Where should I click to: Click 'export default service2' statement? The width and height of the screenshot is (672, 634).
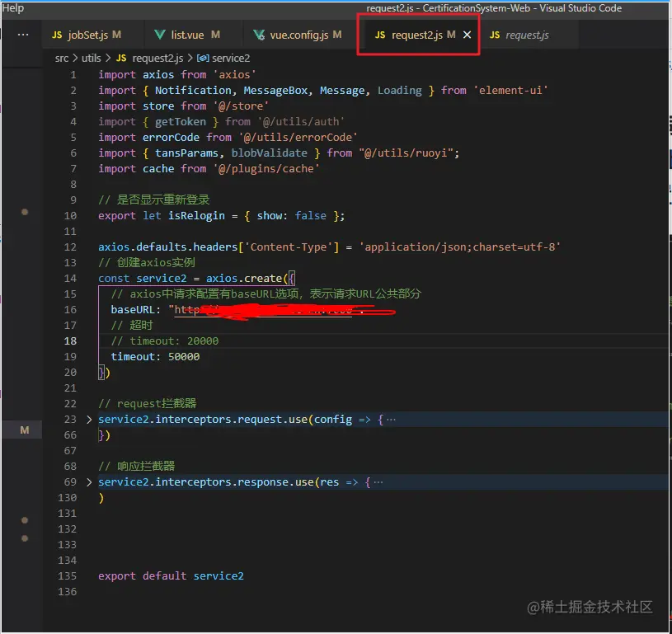(x=171, y=576)
